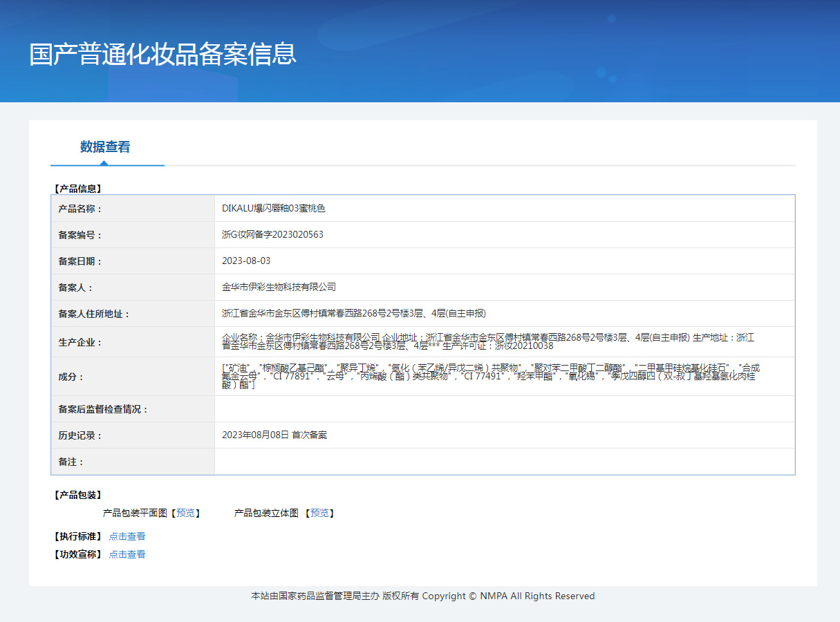Image resolution: width=840 pixels, height=622 pixels.
Task: Click the 生产企业 row label
Action: coord(80,342)
